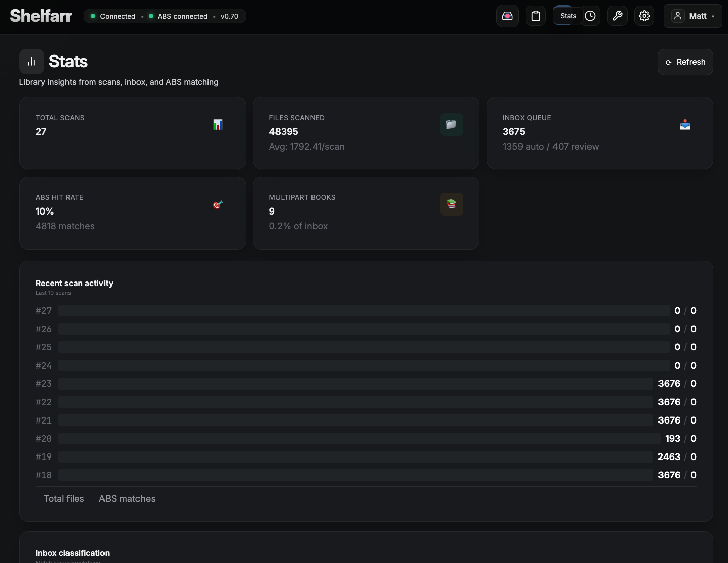This screenshot has height=563, width=728.
Task: Open scan history via the clock icon
Action: coord(590,16)
